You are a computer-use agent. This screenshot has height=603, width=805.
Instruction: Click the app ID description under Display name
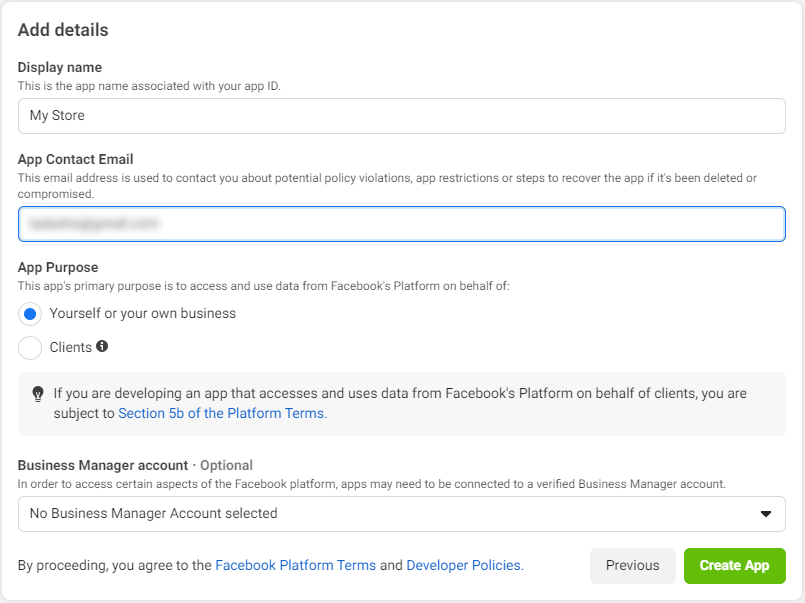150,86
